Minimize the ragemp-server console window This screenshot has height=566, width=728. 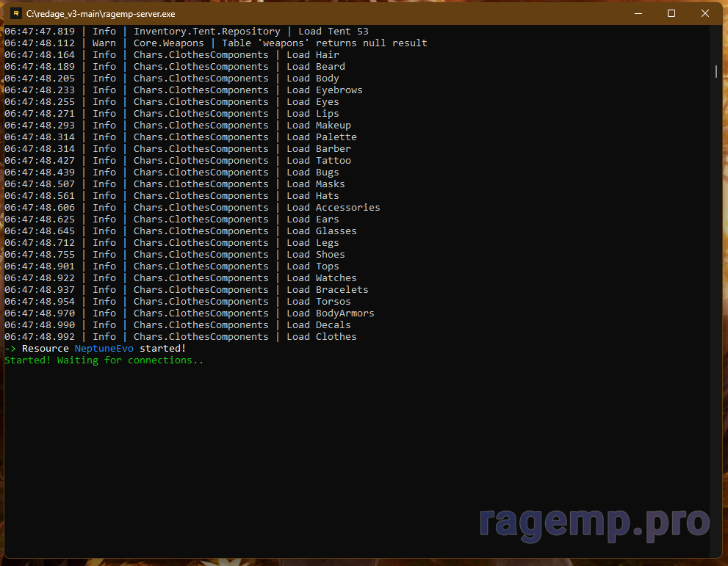coord(637,13)
